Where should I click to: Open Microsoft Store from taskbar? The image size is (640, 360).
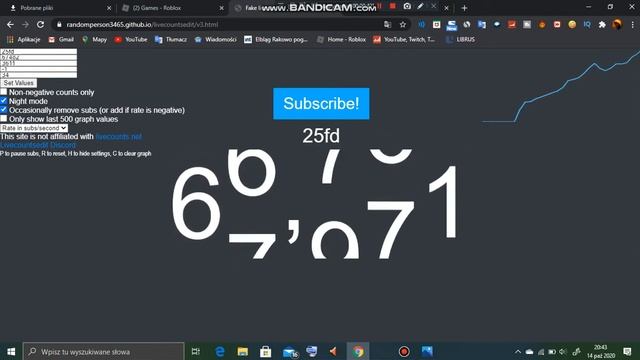coord(265,351)
